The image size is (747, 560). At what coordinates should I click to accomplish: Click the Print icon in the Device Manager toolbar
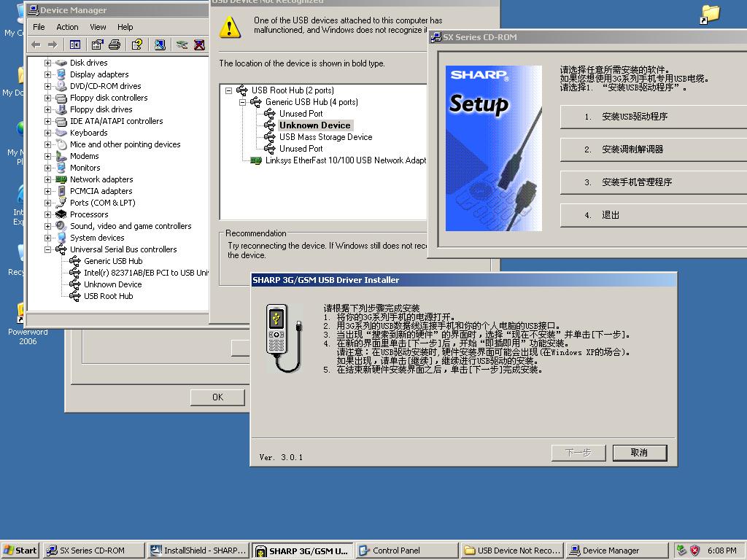115,45
